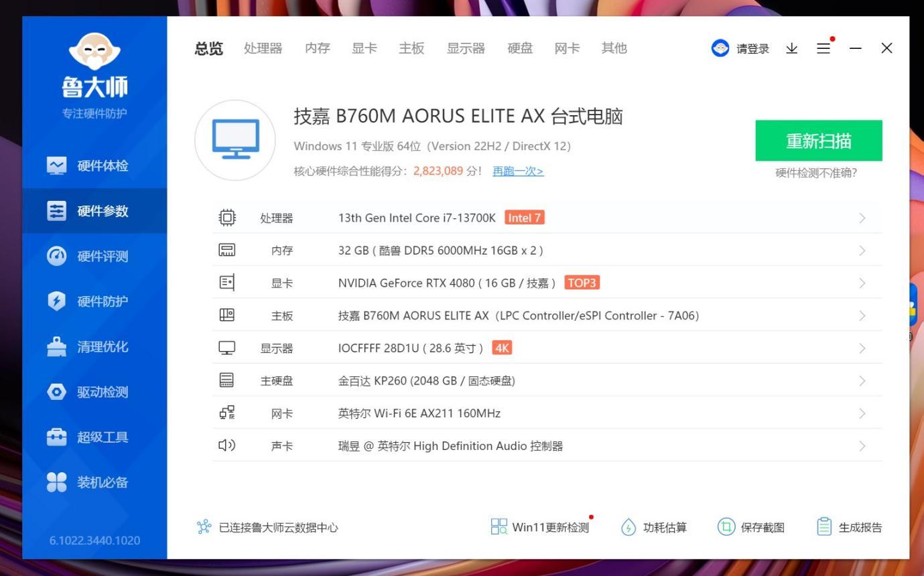Viewport: 924px width, 576px height.
Task: Click IOCFFFF 28D1U display text
Action: 411,348
